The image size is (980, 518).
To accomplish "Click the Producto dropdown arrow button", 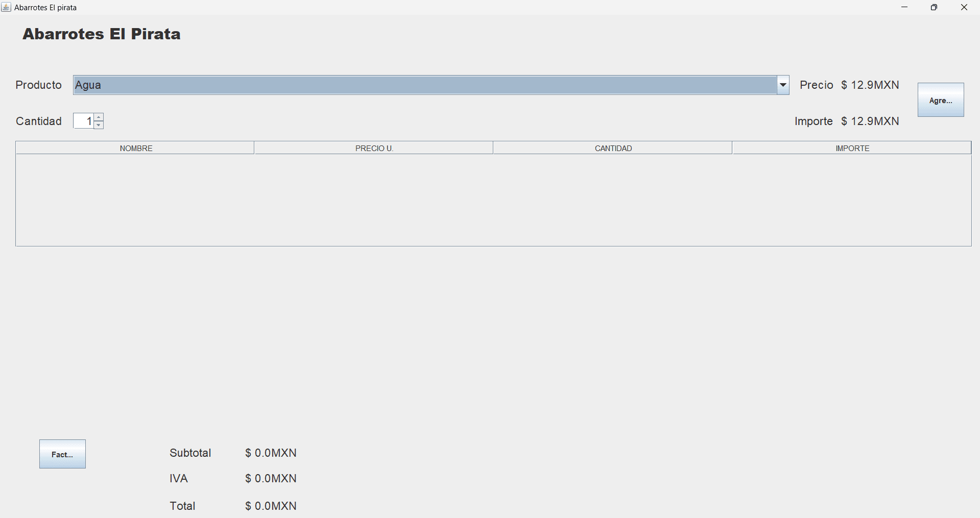I will (783, 85).
